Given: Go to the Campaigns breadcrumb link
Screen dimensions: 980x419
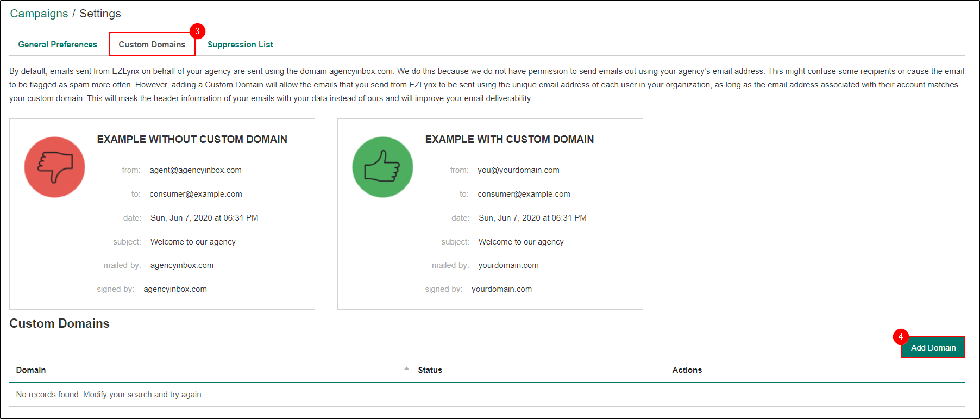Looking at the screenshot, I should pos(39,14).
